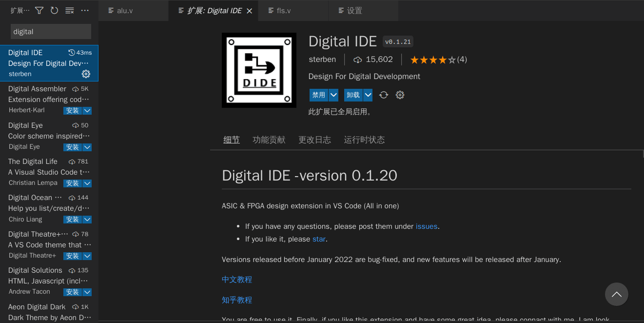This screenshot has height=323, width=644.
Task: Click the v0.1.21 version badge
Action: [398, 42]
